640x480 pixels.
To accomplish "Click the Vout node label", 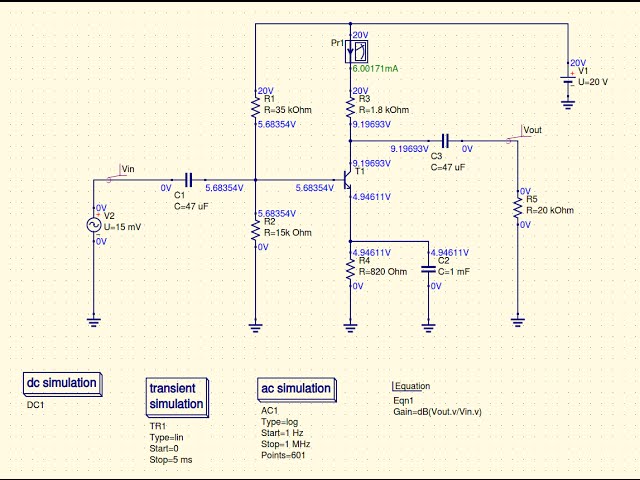I will click(x=532, y=130).
